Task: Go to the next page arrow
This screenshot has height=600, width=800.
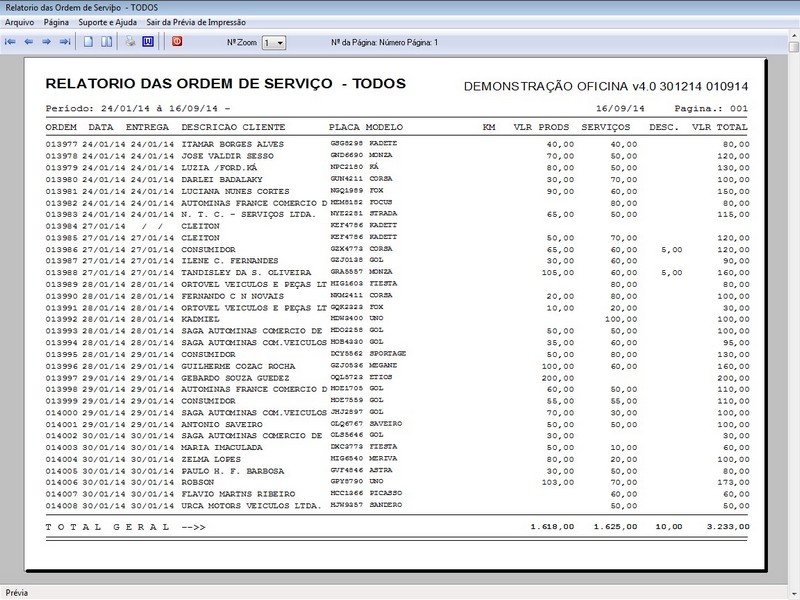Action: point(46,42)
